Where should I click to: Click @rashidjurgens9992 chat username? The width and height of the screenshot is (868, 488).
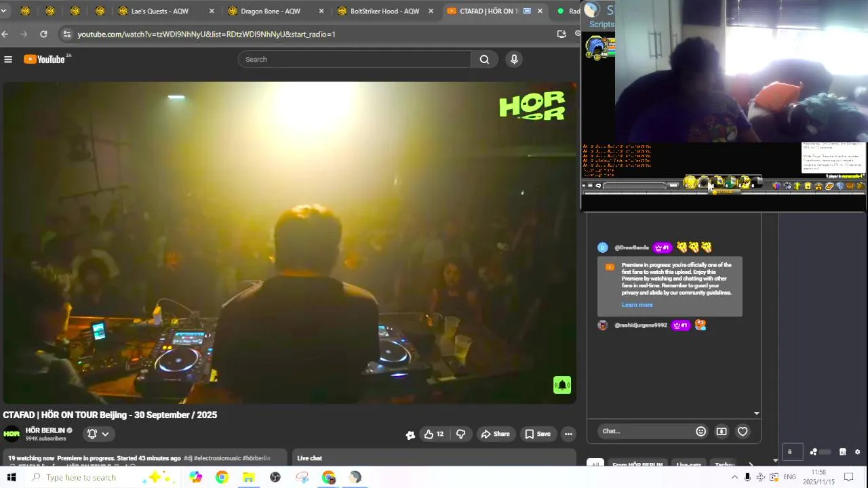641,325
